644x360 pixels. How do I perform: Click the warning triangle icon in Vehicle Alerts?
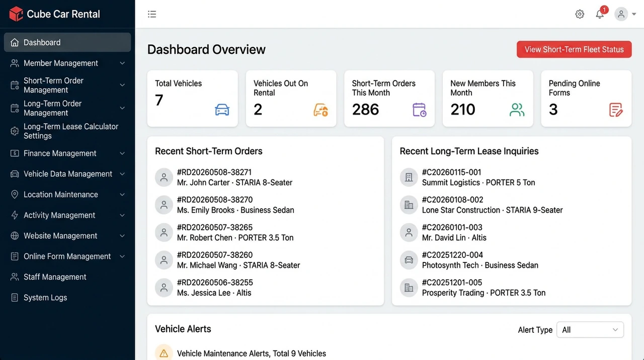(164, 353)
